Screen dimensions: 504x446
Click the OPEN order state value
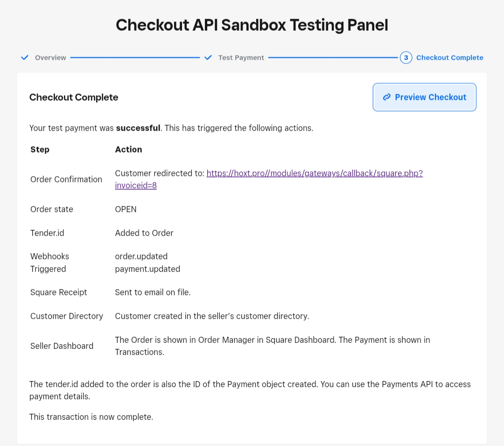(x=126, y=209)
